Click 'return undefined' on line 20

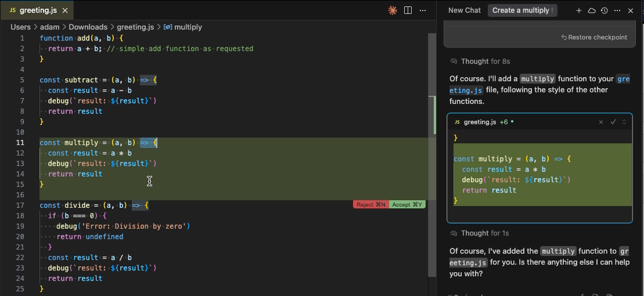tap(89, 236)
